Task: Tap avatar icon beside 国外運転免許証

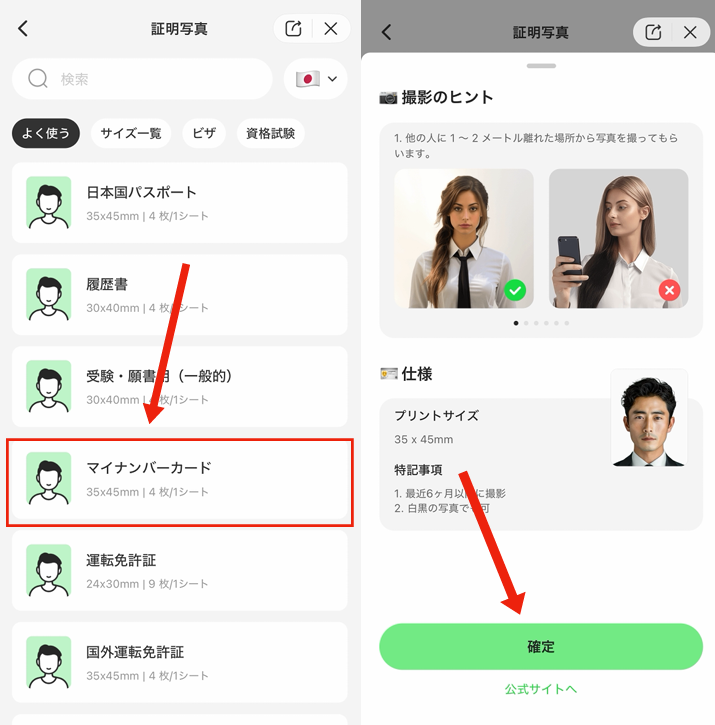Action: [x=49, y=663]
